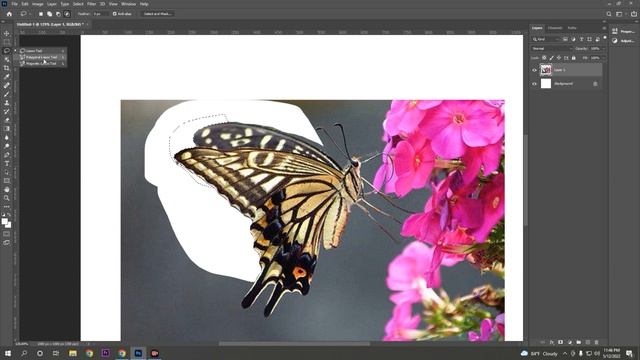Toggle lock all padlock icon
The height and width of the screenshot is (360, 640).
coord(573,58)
